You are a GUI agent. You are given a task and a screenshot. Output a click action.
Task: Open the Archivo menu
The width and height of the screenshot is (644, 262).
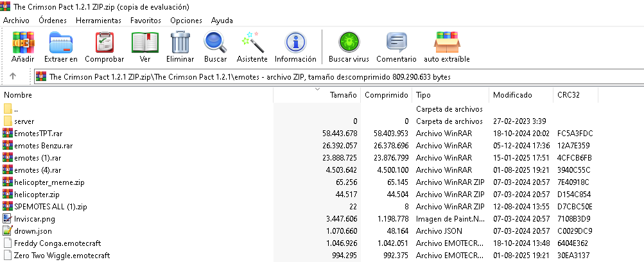pyautogui.click(x=17, y=21)
